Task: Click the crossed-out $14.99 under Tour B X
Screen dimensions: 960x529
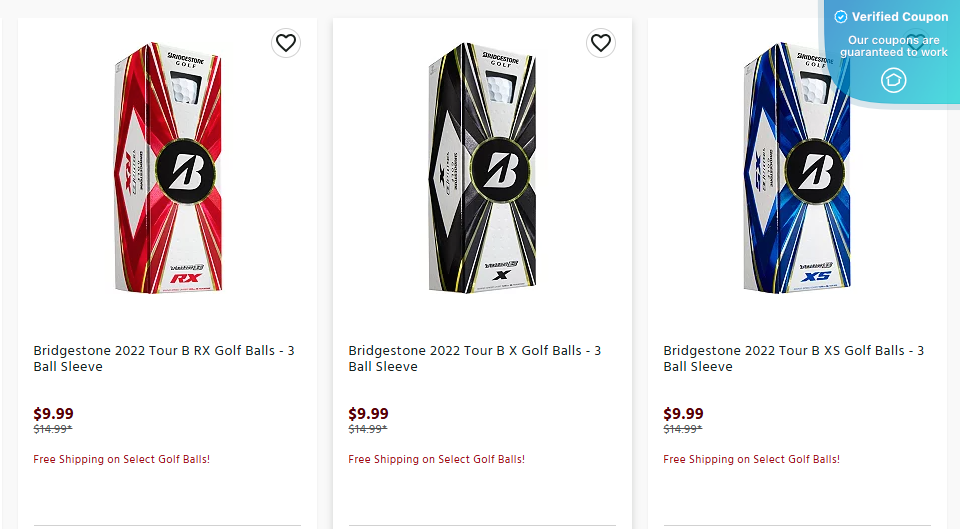Action: pyautogui.click(x=368, y=429)
